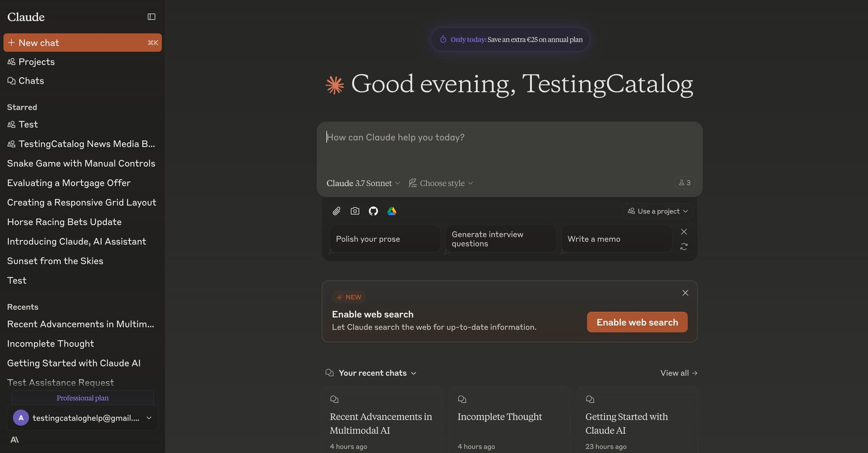The height and width of the screenshot is (453, 868).
Task: Open the feature preview flask icon
Action: tap(685, 183)
